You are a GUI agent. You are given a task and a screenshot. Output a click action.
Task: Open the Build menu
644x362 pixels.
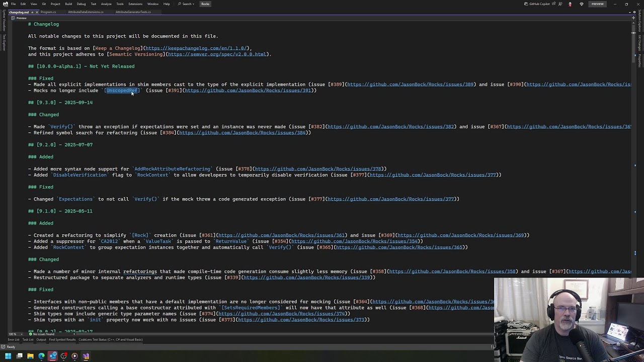68,4
